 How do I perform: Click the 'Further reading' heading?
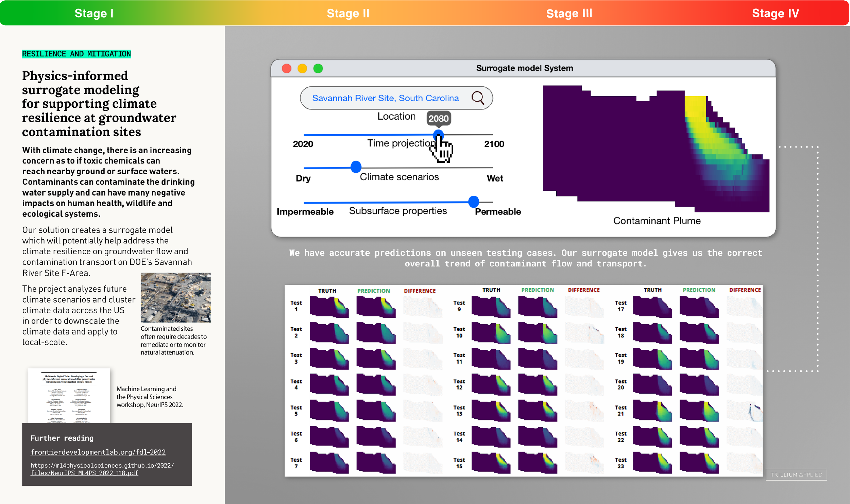pyautogui.click(x=62, y=438)
